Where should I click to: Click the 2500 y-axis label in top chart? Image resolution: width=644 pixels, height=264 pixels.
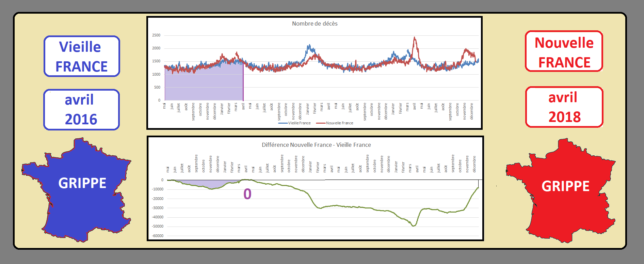156,35
